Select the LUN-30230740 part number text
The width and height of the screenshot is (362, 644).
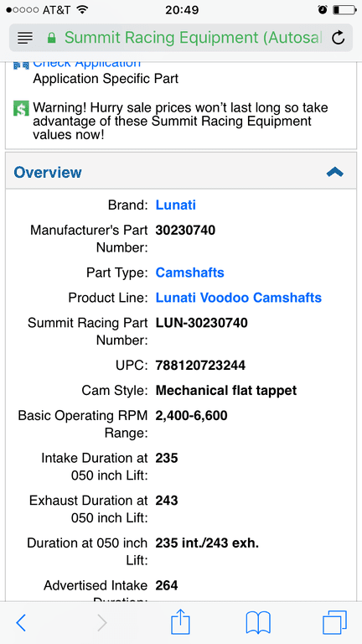(201, 323)
